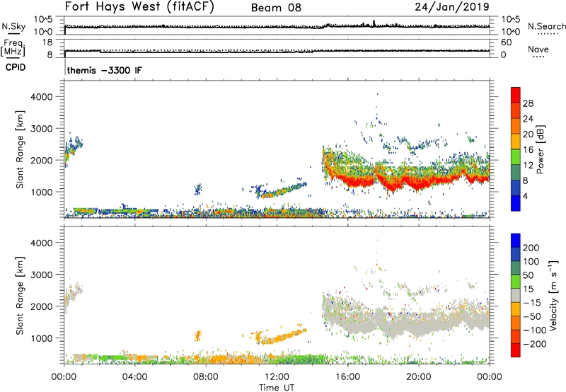Click the gray segment of the Velocity colorbar
This screenshot has width=566, height=392.
tap(516, 295)
